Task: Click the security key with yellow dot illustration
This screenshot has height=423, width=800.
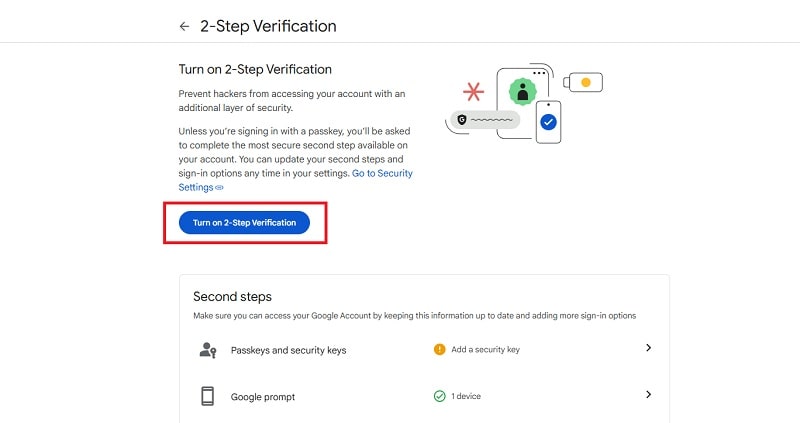Action: (583, 82)
